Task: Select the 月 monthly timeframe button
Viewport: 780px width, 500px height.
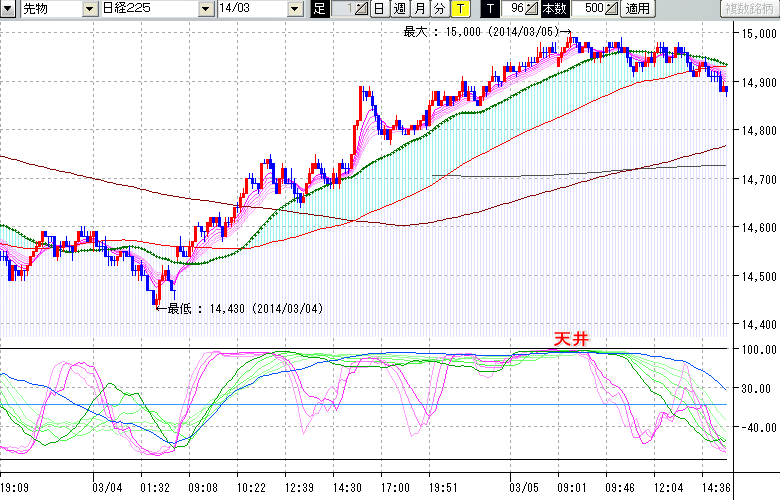Action: tap(419, 9)
